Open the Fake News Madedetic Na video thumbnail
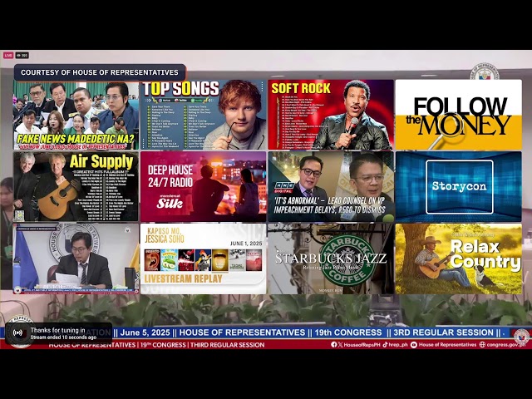The width and height of the screenshot is (532, 399). 76,115
